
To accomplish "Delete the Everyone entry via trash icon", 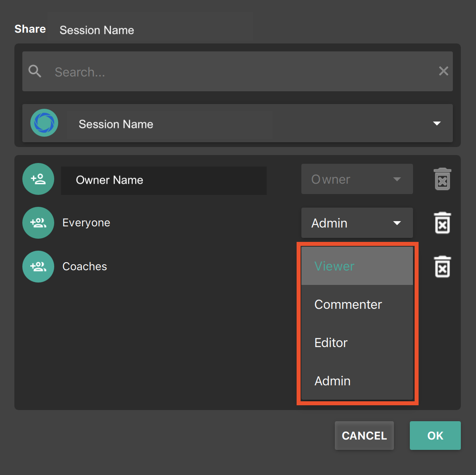I will coord(442,223).
